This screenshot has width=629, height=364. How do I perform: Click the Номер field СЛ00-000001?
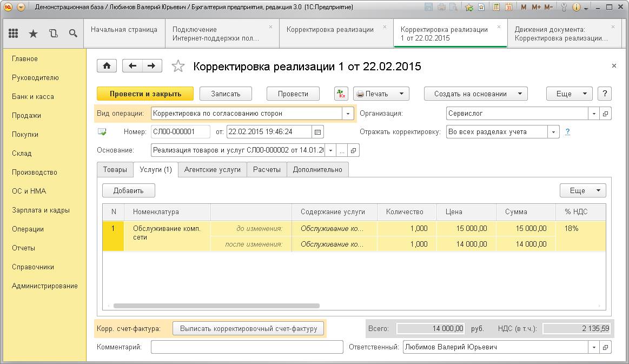click(181, 131)
